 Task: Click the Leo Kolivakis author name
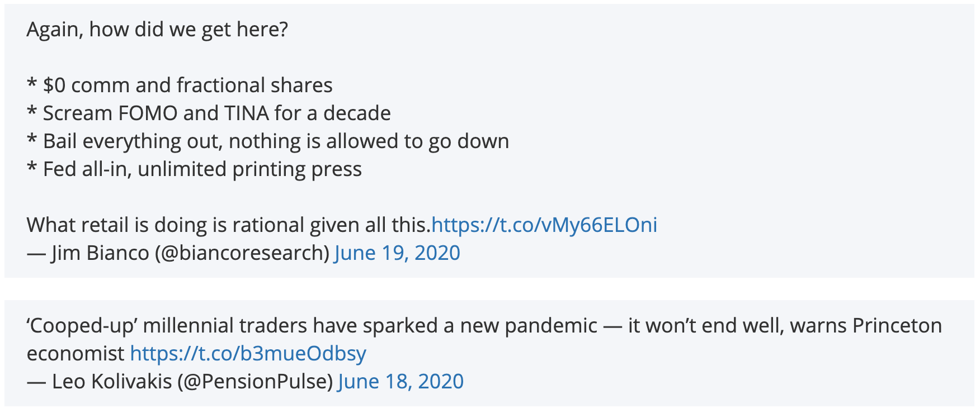pos(112,381)
